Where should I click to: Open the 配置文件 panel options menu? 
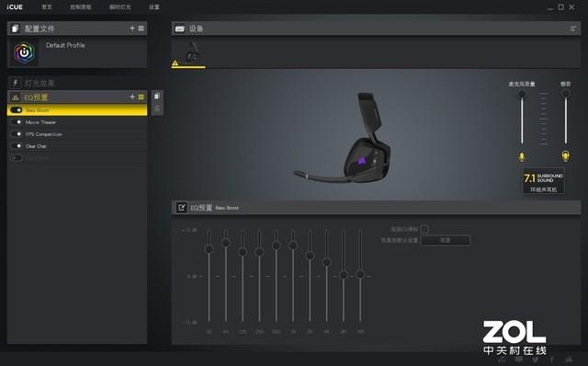141,29
